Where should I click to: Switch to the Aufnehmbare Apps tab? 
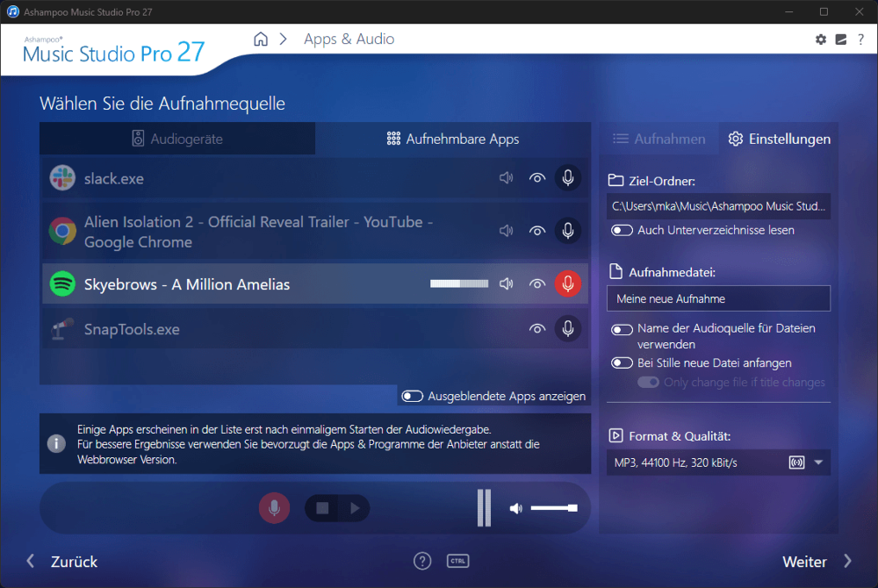pyautogui.click(x=453, y=139)
